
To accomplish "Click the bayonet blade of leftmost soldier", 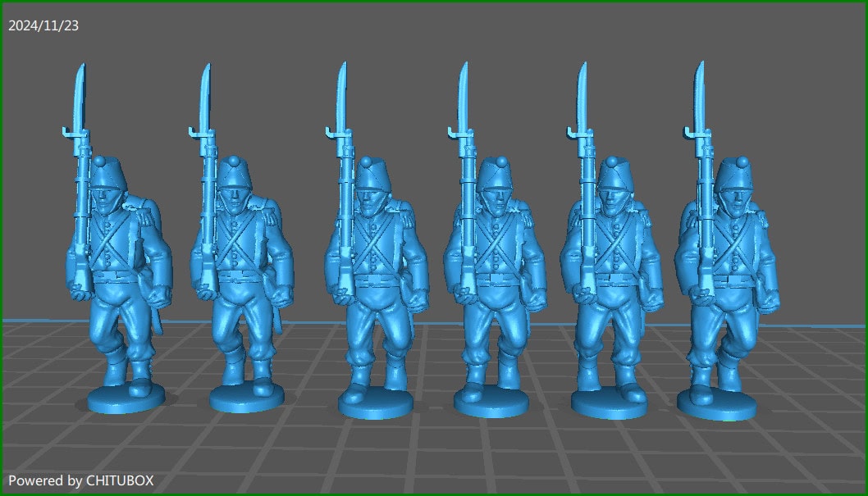I will coord(79,94).
